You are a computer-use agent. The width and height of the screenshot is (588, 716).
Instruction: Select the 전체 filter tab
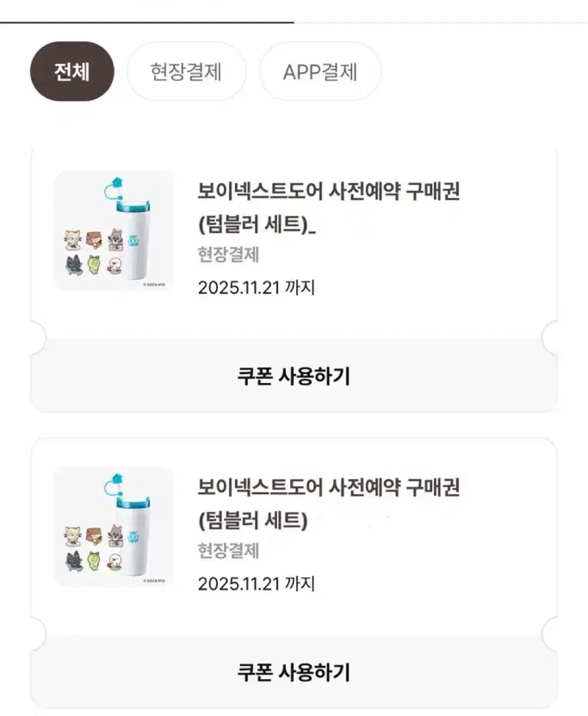click(x=72, y=72)
